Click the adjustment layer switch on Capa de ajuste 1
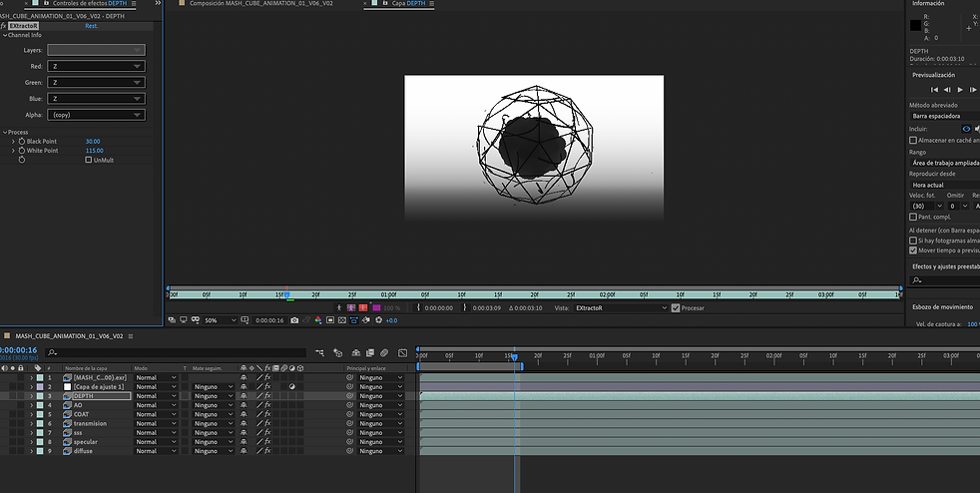This screenshot has width=980, height=493. [291, 387]
